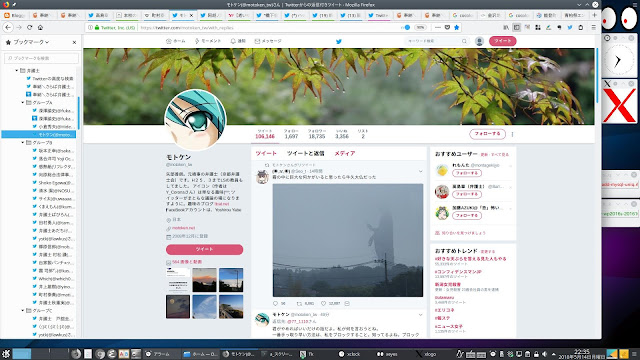Click the reply icon under the foggy statue tweet
640x360 pixels.
[276, 304]
